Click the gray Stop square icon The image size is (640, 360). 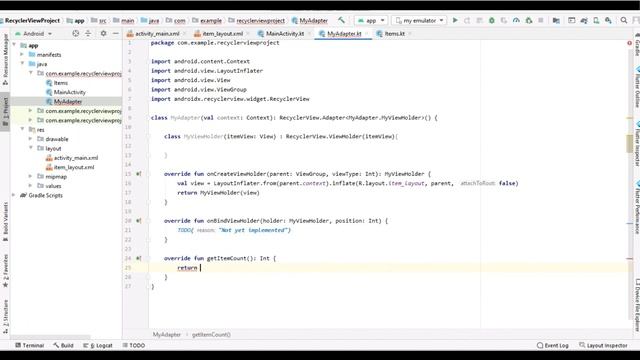click(x=541, y=20)
